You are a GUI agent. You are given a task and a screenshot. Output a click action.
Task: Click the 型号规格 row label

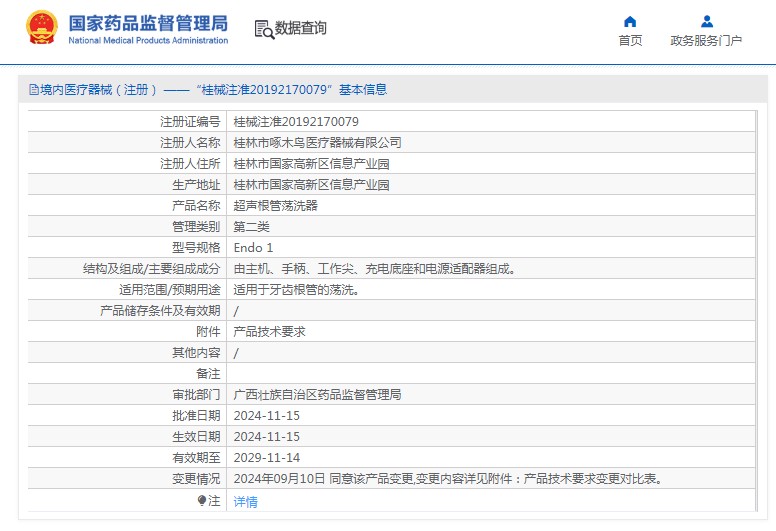pos(196,247)
